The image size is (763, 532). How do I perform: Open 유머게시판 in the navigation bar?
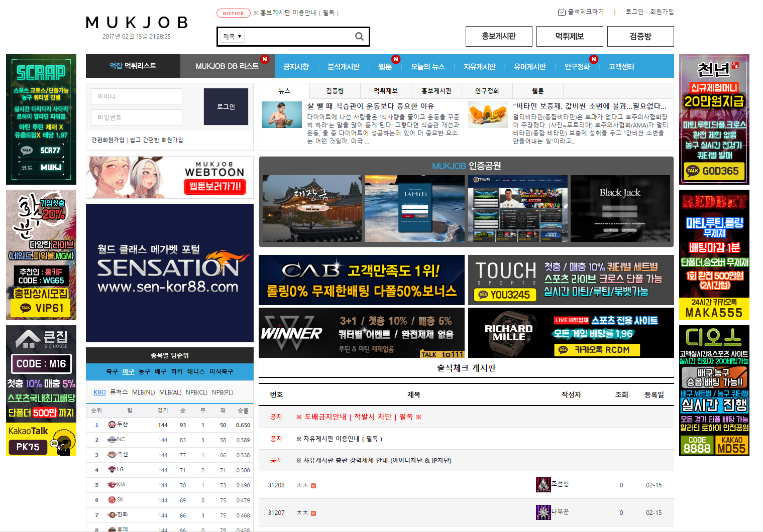(530, 67)
